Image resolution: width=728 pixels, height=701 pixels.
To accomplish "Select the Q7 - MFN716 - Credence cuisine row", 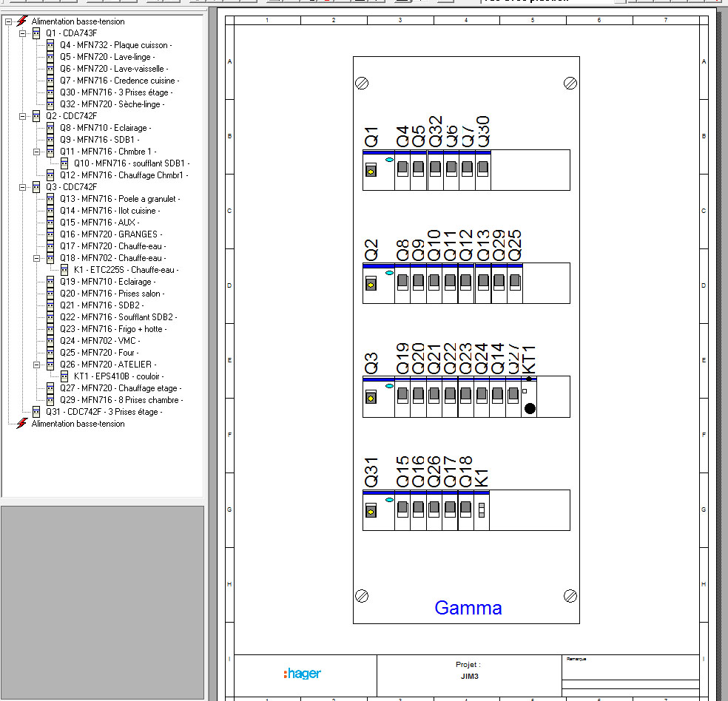I will [119, 81].
